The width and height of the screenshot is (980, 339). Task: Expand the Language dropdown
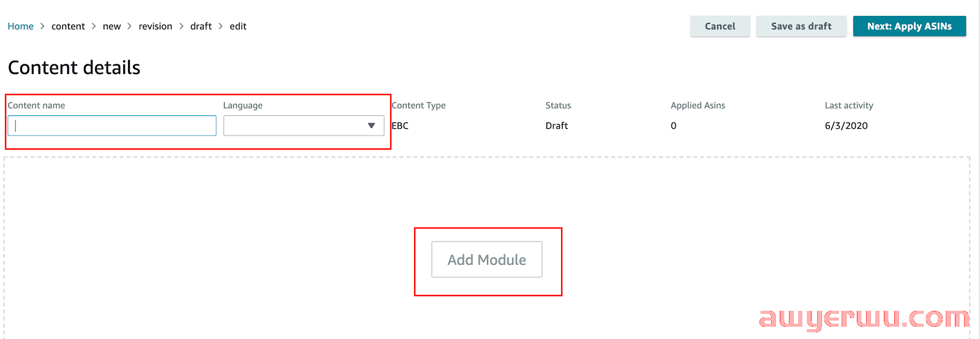(303, 126)
